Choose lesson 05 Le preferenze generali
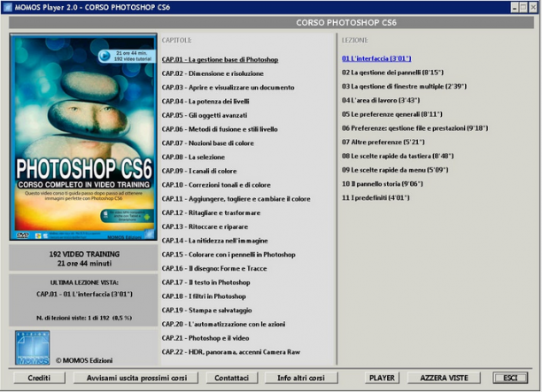 [392, 114]
